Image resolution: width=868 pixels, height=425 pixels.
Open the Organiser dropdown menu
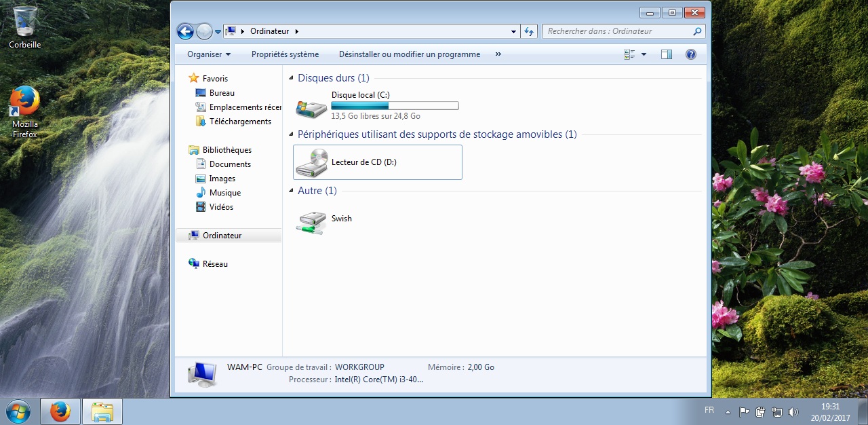pos(209,54)
